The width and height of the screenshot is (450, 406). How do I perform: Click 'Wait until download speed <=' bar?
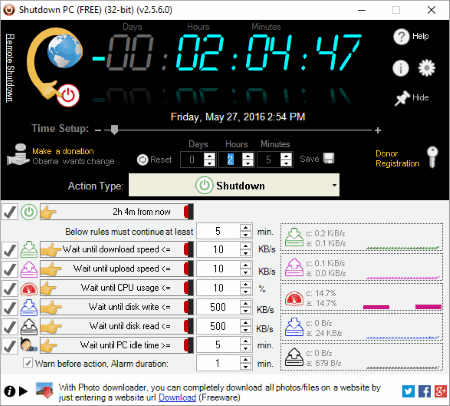pos(117,250)
